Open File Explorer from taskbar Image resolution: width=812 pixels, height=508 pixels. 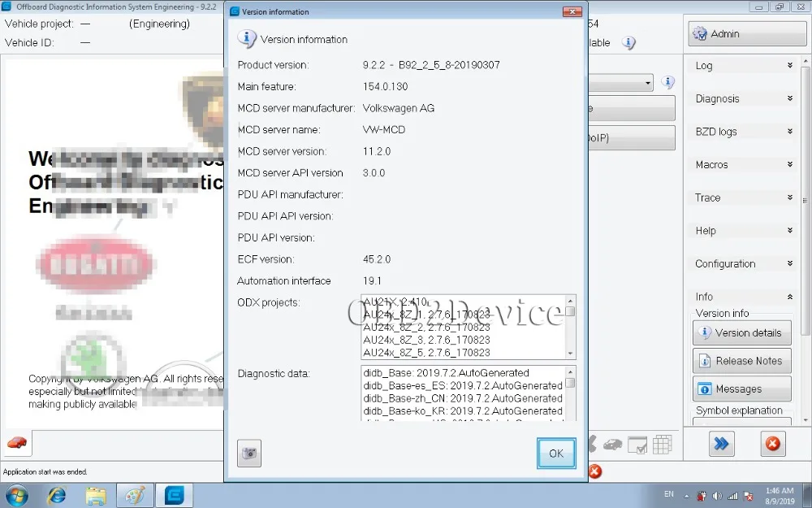tap(96, 496)
